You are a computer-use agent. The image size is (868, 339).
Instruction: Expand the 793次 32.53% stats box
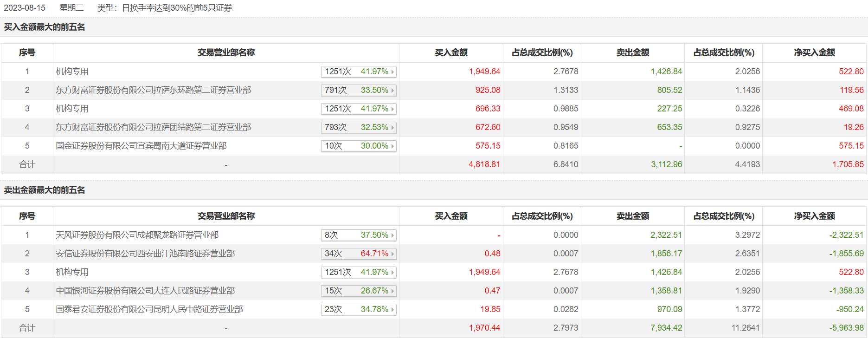click(359, 127)
